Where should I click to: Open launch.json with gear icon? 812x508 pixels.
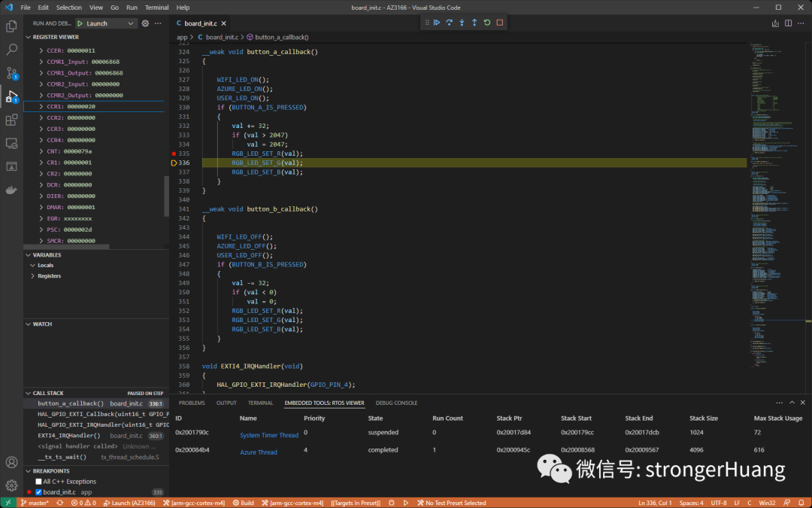pos(145,23)
